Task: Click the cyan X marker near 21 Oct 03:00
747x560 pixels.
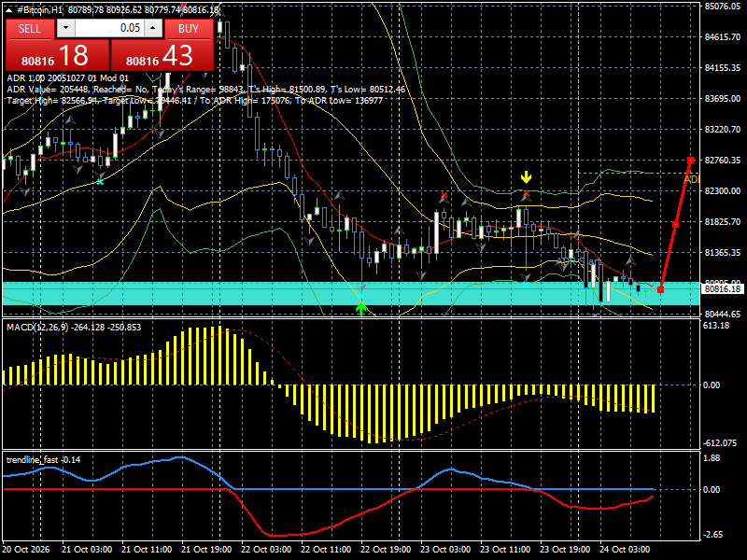Action: pyautogui.click(x=100, y=181)
